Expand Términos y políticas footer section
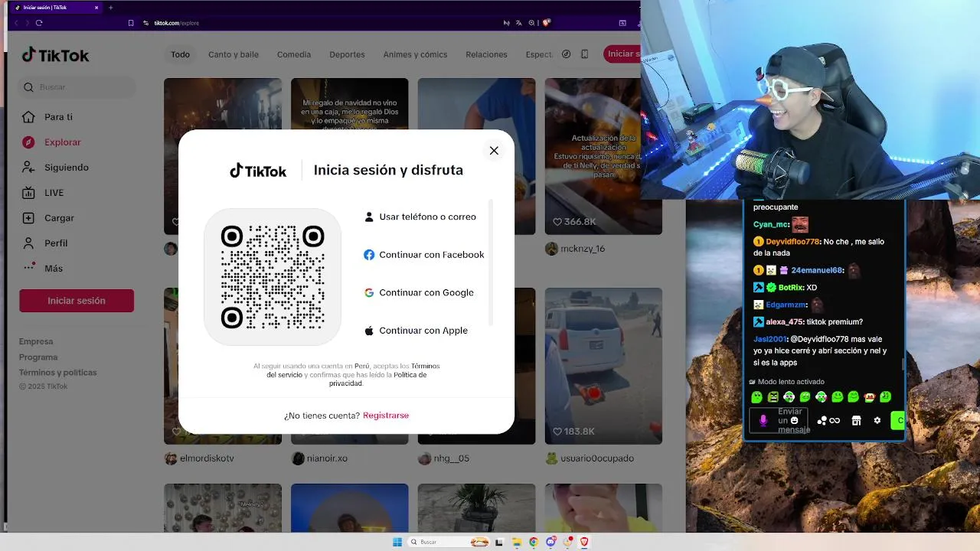Image resolution: width=980 pixels, height=551 pixels. click(58, 373)
